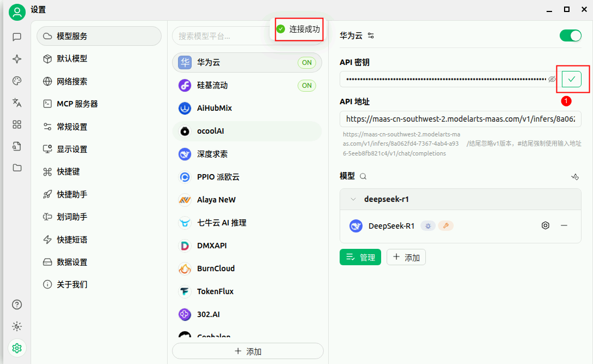593x364 pixels.
Task: Remove the DeepSeek-R1 model with minus icon
Action: tap(564, 225)
